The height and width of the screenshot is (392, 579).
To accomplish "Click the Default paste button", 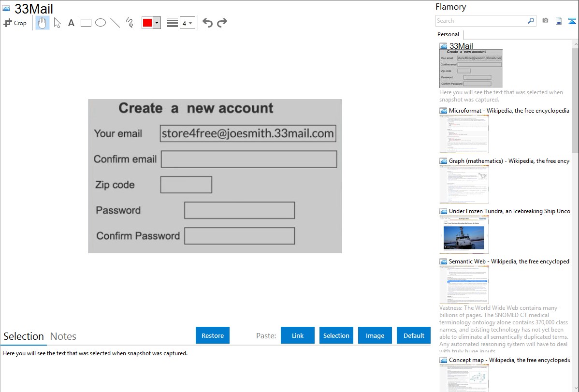I will click(414, 335).
